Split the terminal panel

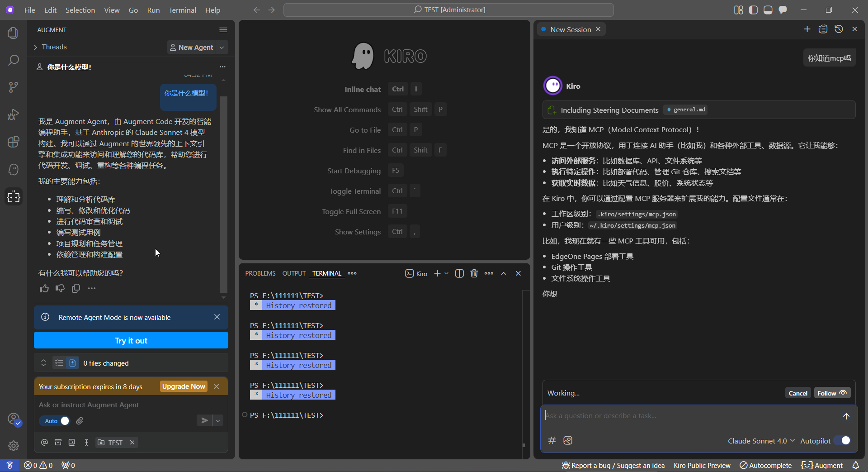tap(459, 273)
